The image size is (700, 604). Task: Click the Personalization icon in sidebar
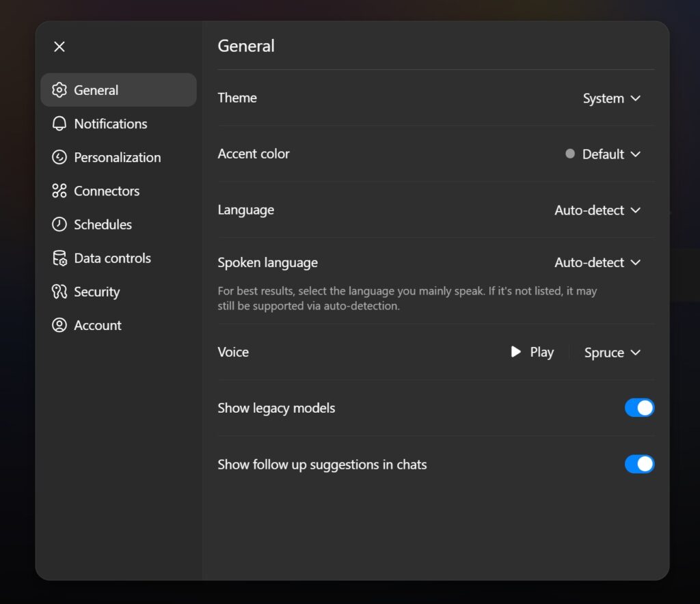pyautogui.click(x=59, y=157)
